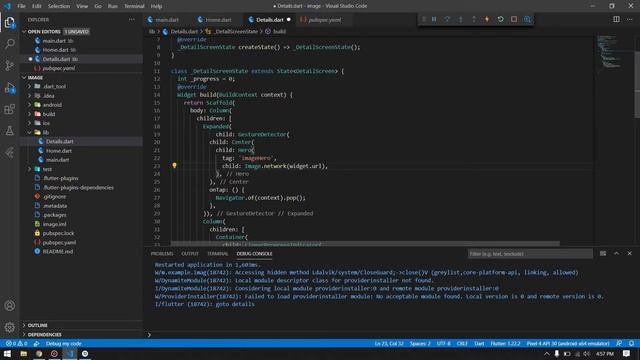
Task: Switch to the Terminal panel tab
Action: [x=218, y=253]
